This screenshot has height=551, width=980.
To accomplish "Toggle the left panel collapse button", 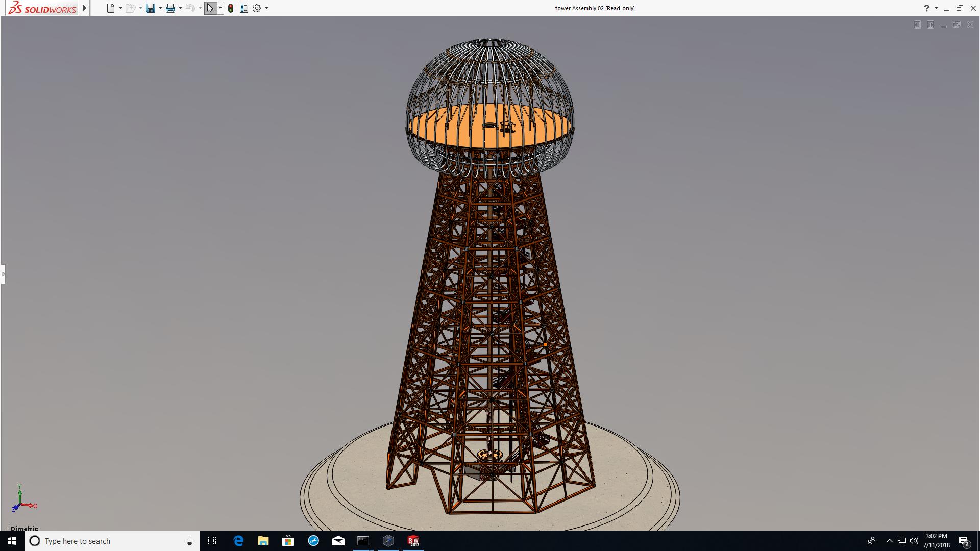I will [x=917, y=24].
